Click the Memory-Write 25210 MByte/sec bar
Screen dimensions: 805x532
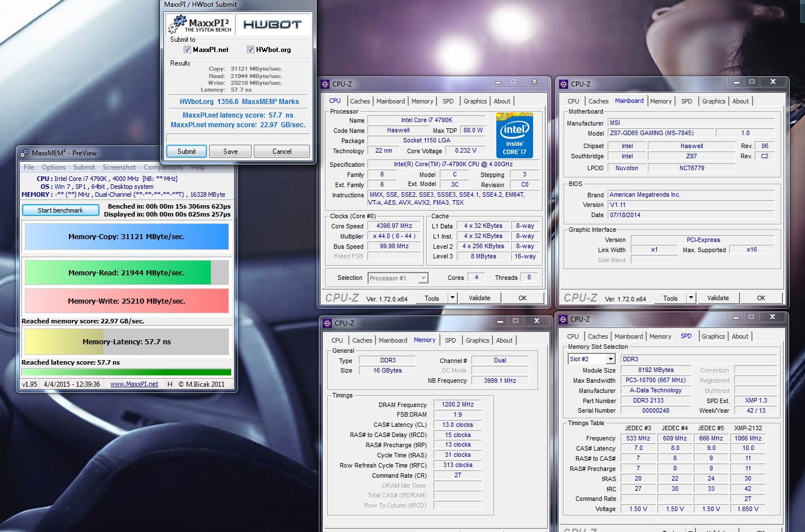coord(127,301)
